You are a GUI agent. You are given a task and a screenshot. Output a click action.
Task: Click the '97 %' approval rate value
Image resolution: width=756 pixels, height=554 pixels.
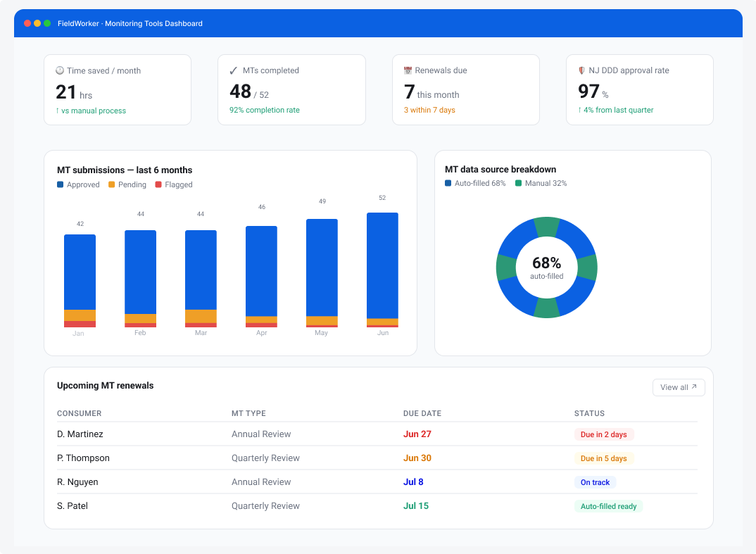[593, 91]
